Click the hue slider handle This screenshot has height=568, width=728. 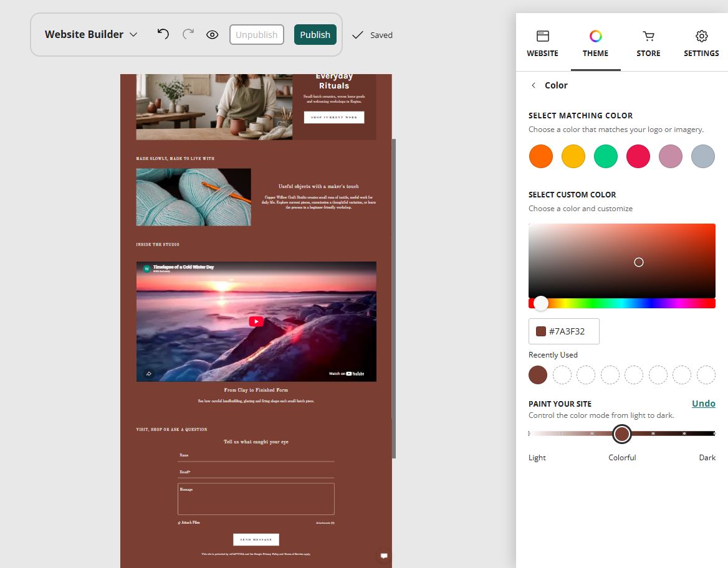tap(540, 303)
